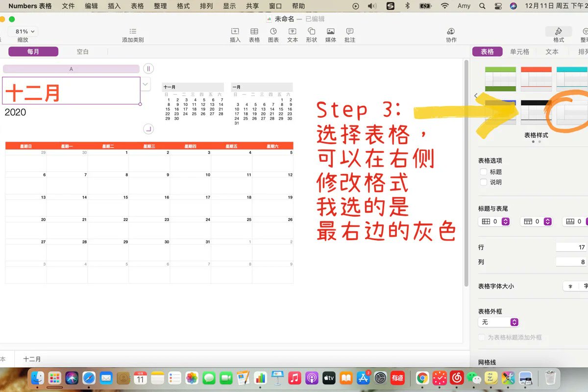Open the 显示 menu
The image size is (588, 392).
(x=229, y=6)
